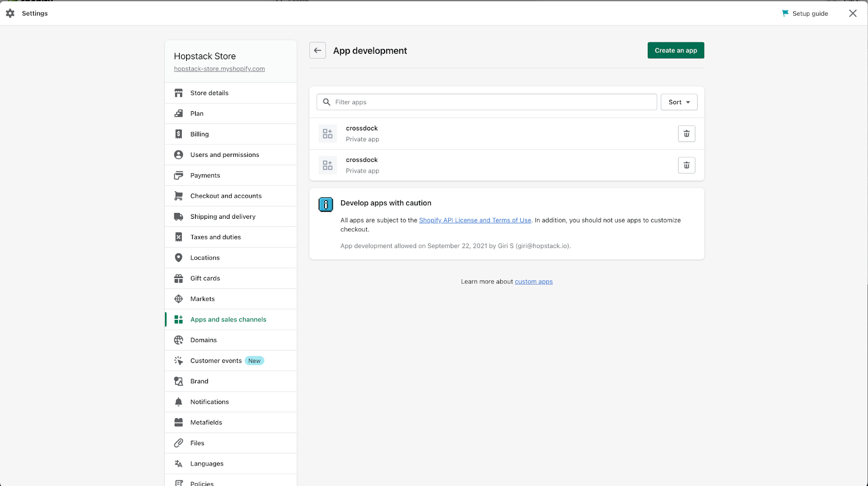Viewport: 868px width, 486px height.
Task: Open the Sort dropdown
Action: (x=679, y=102)
